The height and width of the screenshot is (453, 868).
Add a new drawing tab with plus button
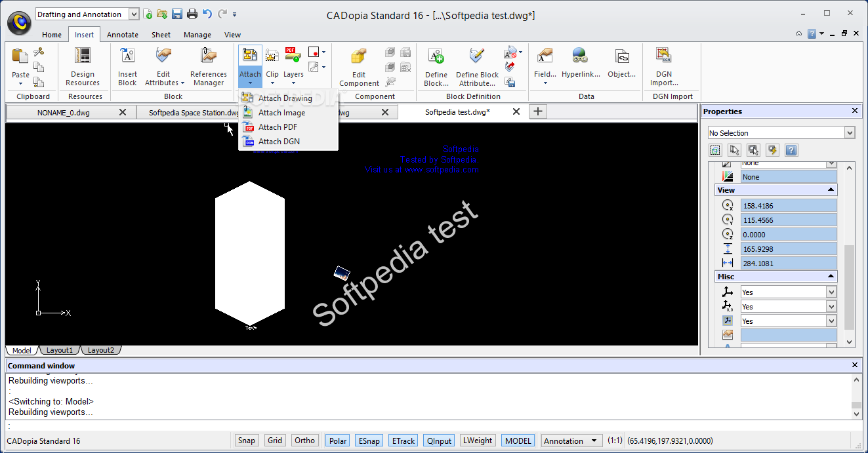(538, 111)
